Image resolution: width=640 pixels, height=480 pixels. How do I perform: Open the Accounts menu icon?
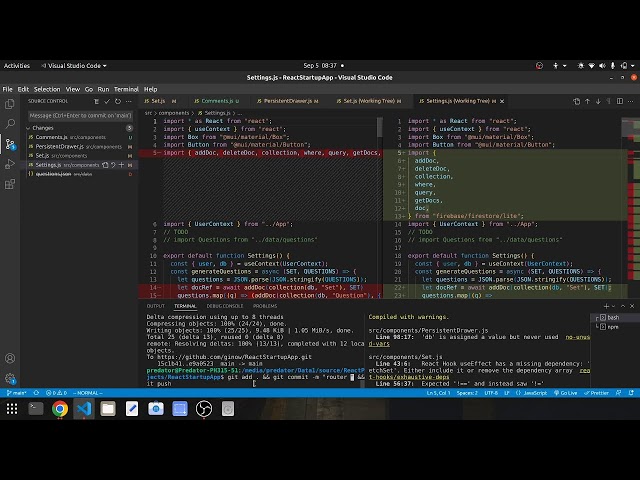pos(10,358)
